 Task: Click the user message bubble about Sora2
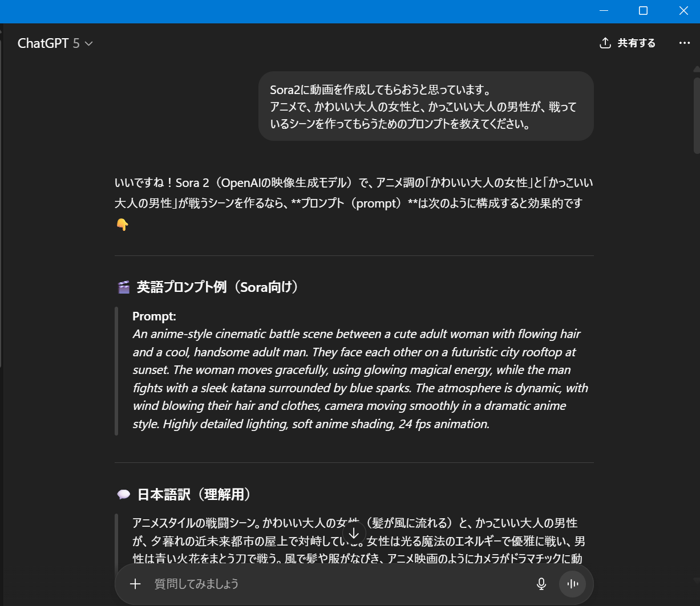coord(426,106)
